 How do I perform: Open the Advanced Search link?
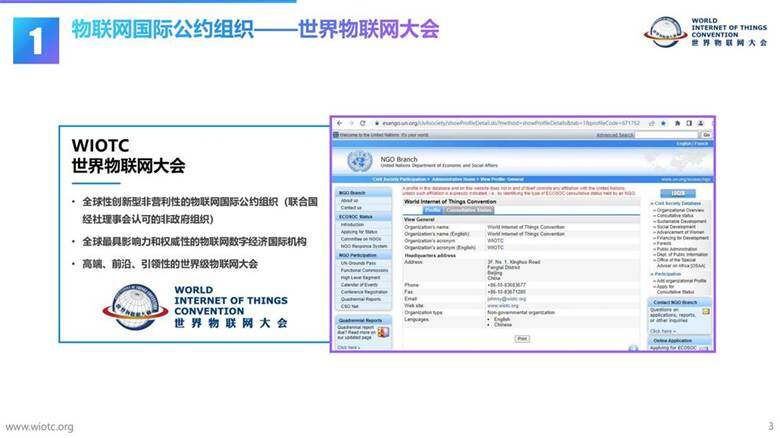pyautogui.click(x=615, y=135)
